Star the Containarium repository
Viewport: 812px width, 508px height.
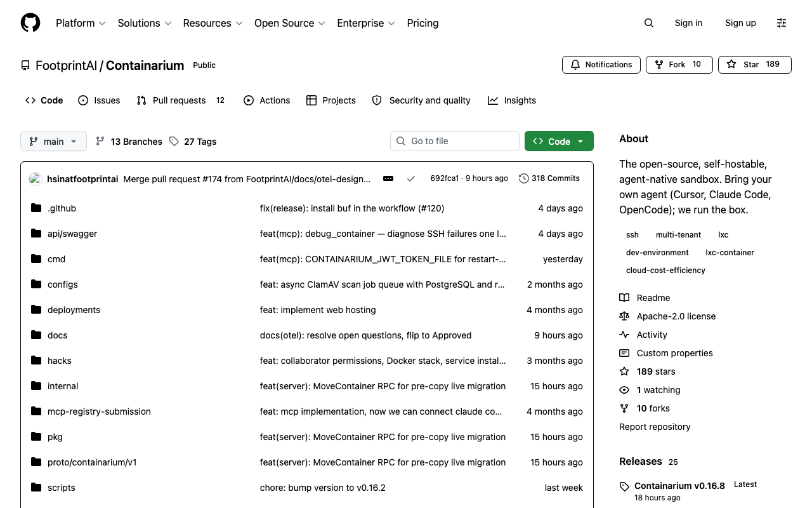[x=755, y=64]
